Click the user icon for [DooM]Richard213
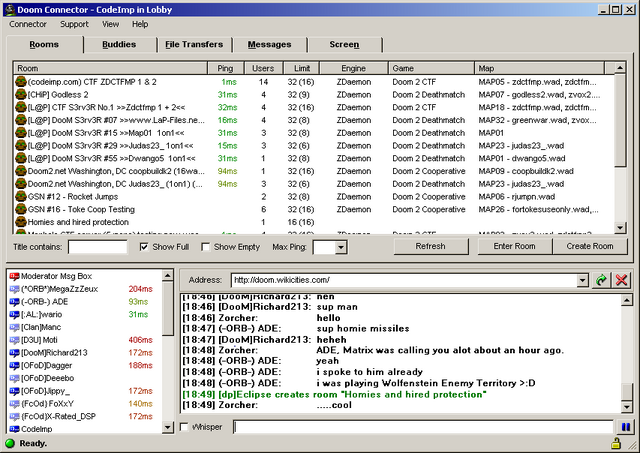 pyautogui.click(x=14, y=353)
